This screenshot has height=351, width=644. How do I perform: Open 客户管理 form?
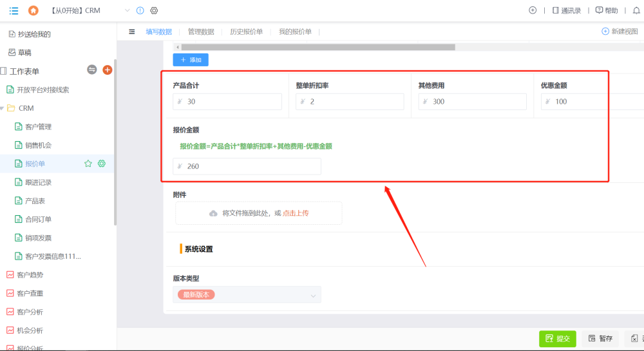pyautogui.click(x=33, y=127)
